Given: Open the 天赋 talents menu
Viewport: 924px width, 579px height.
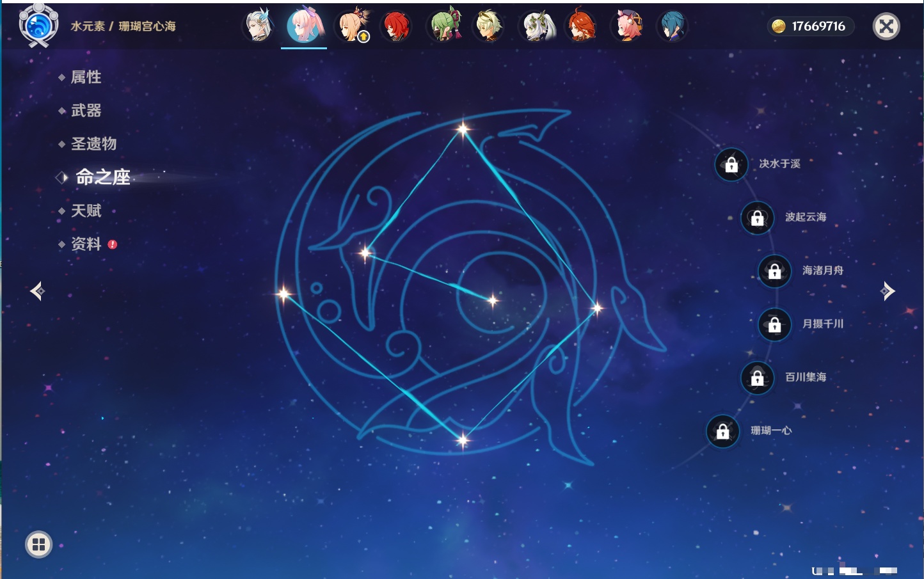Looking at the screenshot, I should point(86,210).
